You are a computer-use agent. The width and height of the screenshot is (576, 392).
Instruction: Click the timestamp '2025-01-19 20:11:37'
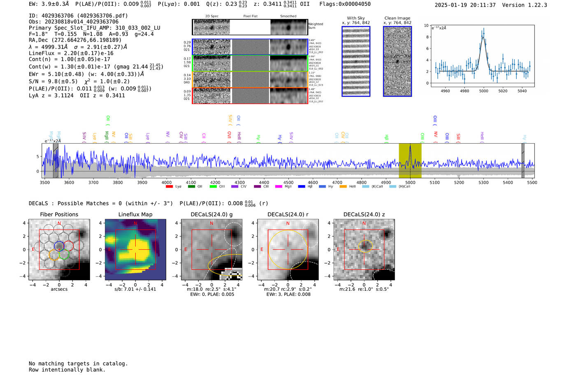tap(465, 5)
